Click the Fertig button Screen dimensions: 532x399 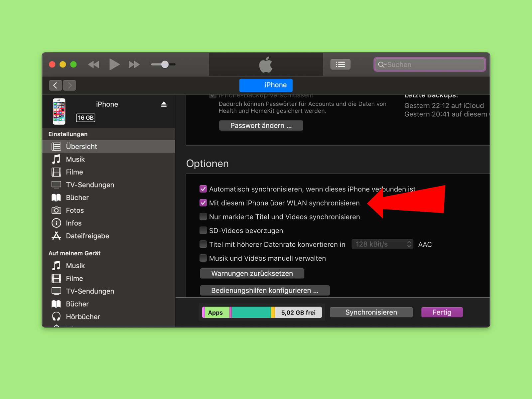pyautogui.click(x=442, y=313)
